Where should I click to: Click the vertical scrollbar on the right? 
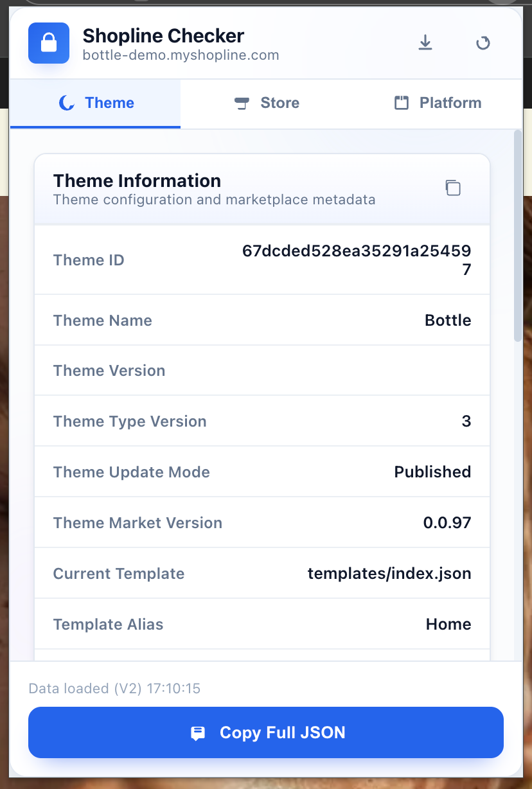pos(518,238)
